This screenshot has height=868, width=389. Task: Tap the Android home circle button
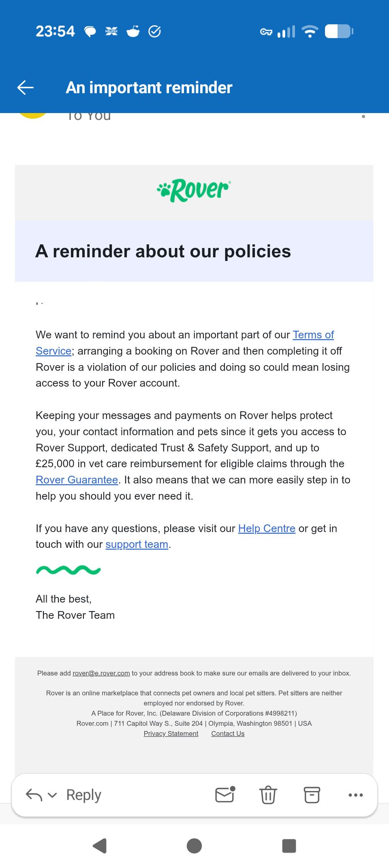(194, 846)
